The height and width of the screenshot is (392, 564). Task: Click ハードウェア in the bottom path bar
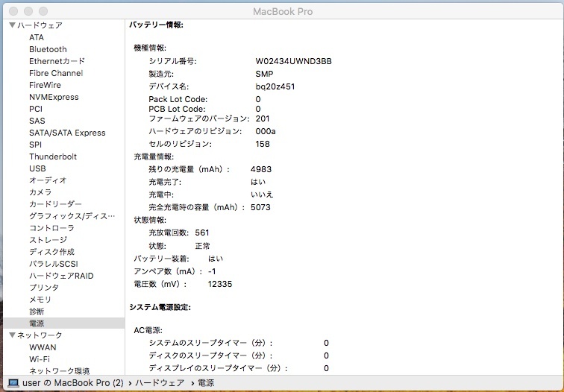160,383
